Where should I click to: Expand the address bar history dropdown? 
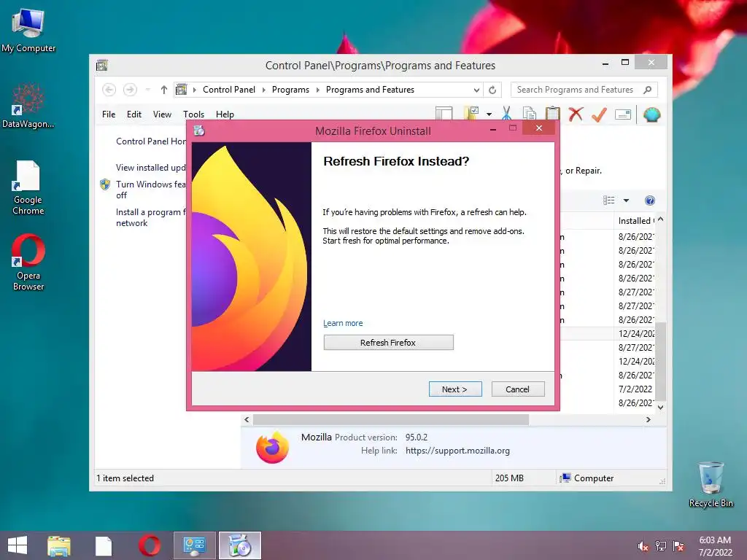[476, 90]
